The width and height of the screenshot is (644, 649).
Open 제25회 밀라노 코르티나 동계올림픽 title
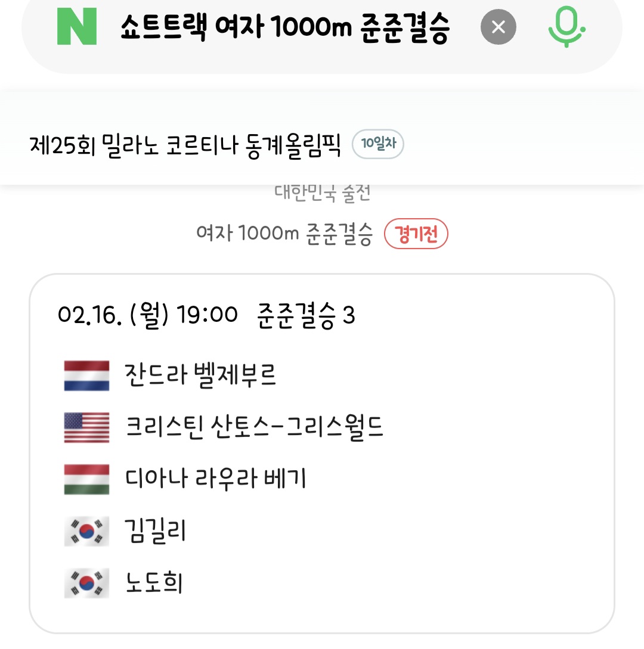click(185, 145)
